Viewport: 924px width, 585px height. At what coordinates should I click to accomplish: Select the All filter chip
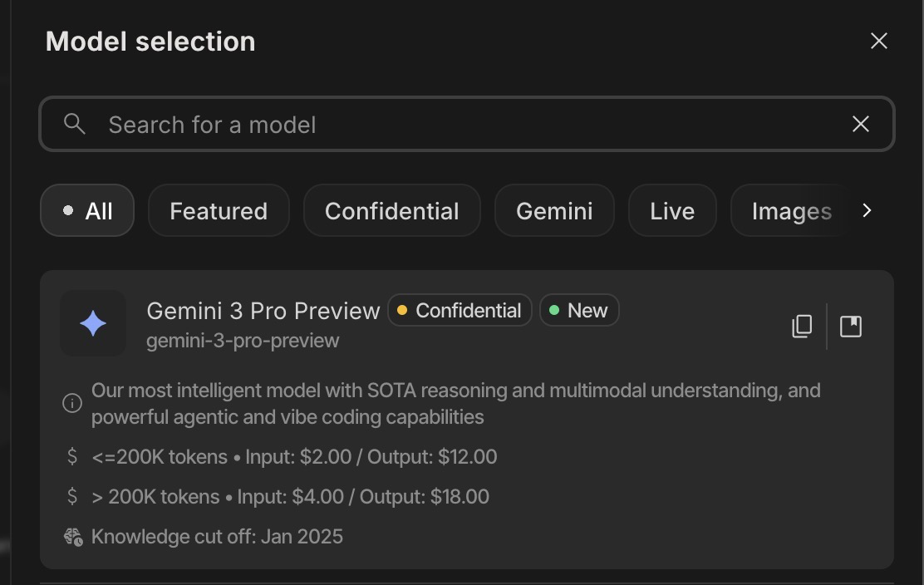click(x=87, y=211)
